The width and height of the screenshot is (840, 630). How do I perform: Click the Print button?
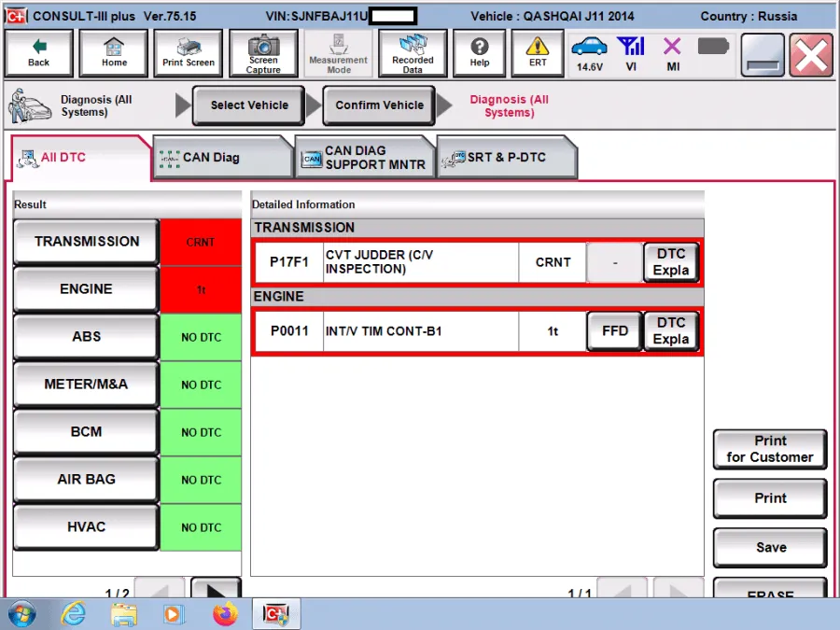(x=770, y=498)
